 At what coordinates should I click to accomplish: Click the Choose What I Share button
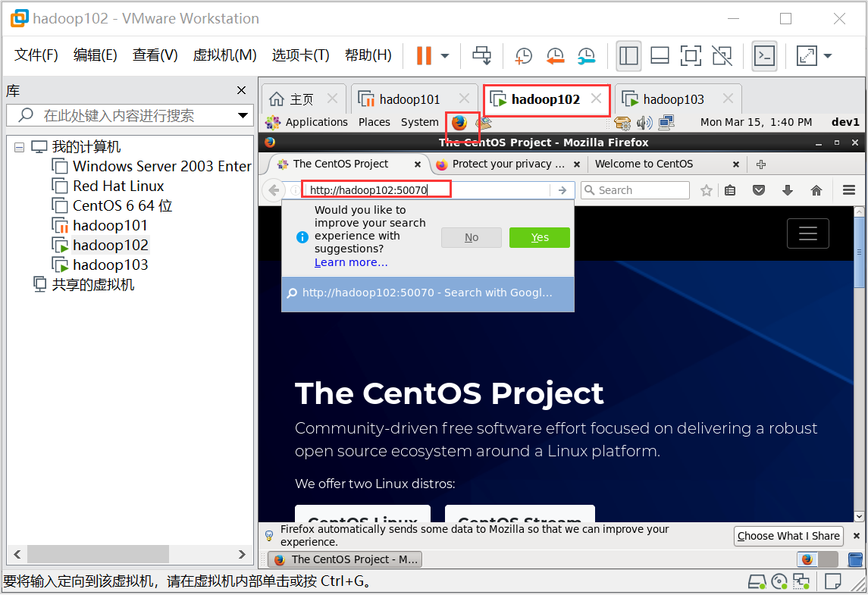(788, 536)
